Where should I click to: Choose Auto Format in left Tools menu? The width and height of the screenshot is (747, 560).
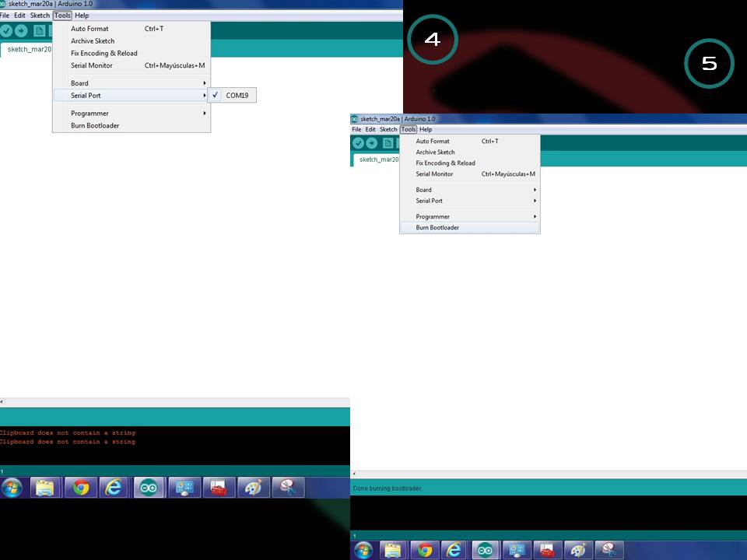pos(132,29)
